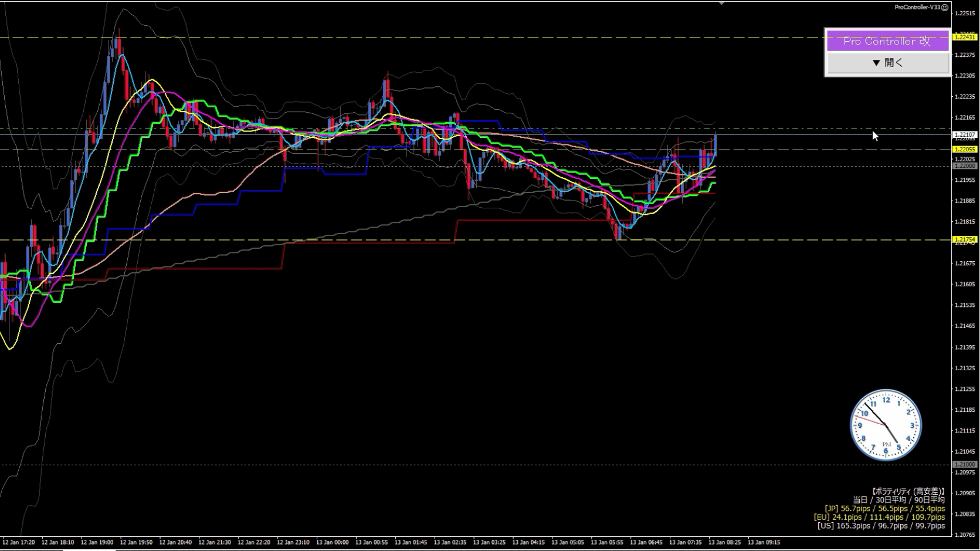Click the 13 Jan 05:05 time label

click(568, 542)
